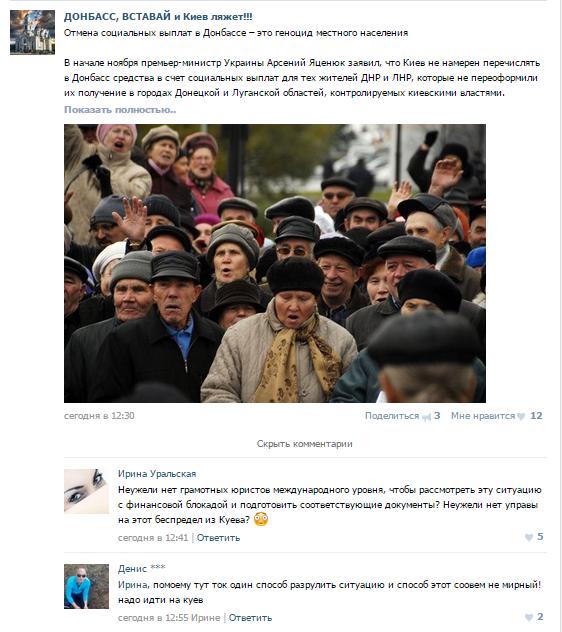Like Денис's comment using the heart icon

[529, 617]
